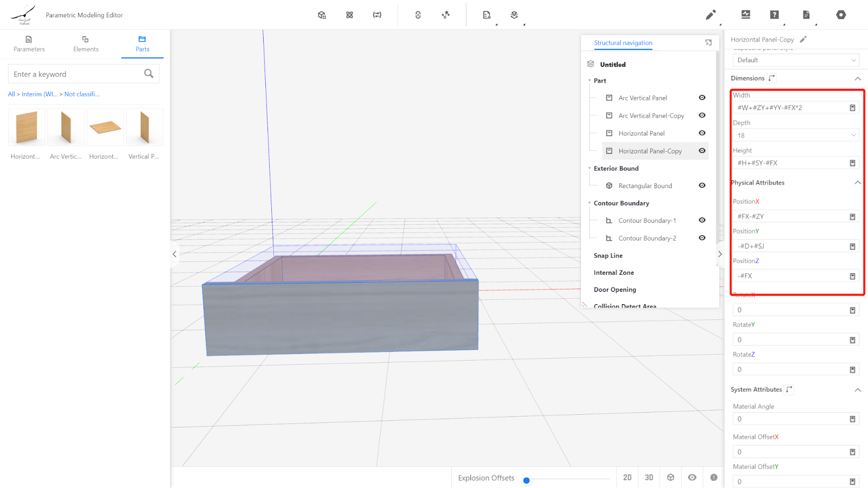Switch viewport to 2D view
The image size is (868, 488).
(x=627, y=478)
